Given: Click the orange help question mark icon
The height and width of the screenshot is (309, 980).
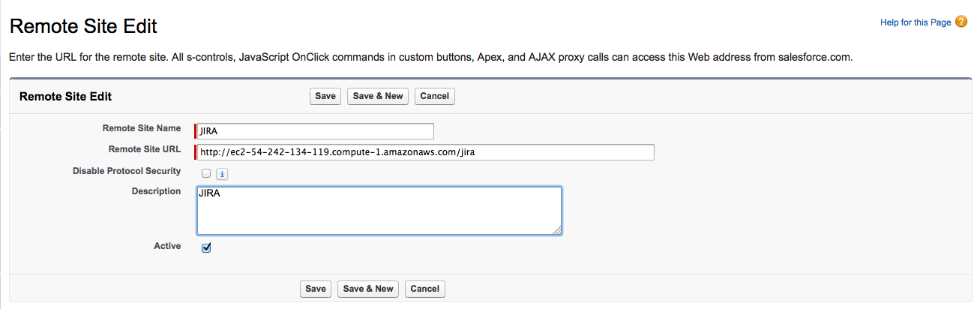Looking at the screenshot, I should pyautogui.click(x=961, y=22).
